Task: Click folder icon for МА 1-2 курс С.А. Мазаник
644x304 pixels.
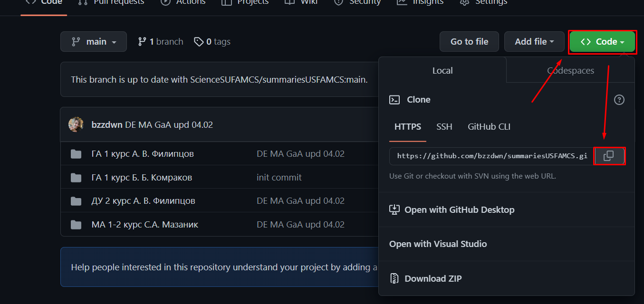Action: tap(76, 225)
